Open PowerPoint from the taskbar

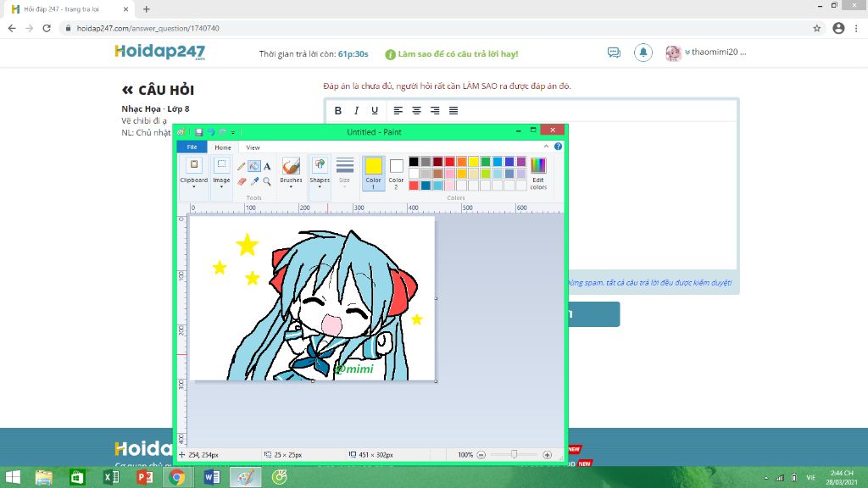144,477
